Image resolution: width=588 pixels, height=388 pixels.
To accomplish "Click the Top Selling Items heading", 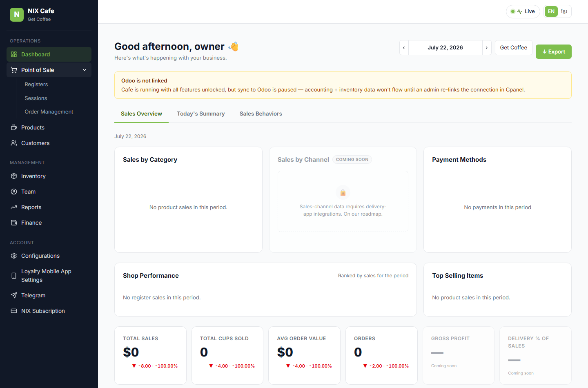I will (458, 276).
